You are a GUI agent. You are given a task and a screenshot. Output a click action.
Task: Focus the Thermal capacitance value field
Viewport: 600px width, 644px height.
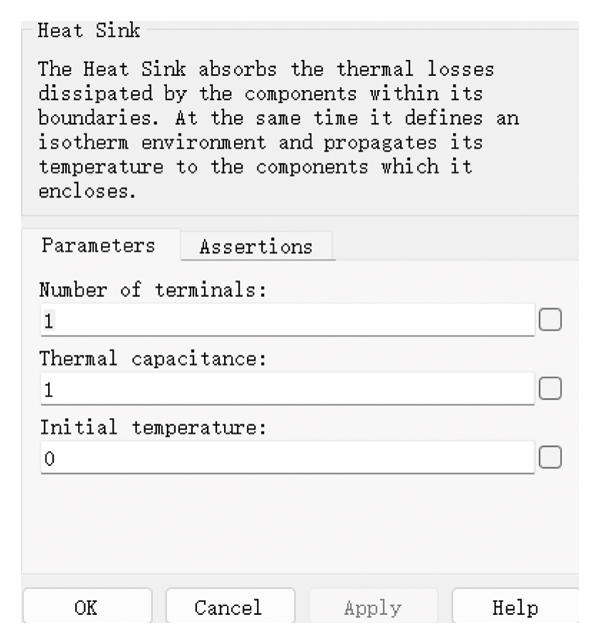click(x=287, y=389)
